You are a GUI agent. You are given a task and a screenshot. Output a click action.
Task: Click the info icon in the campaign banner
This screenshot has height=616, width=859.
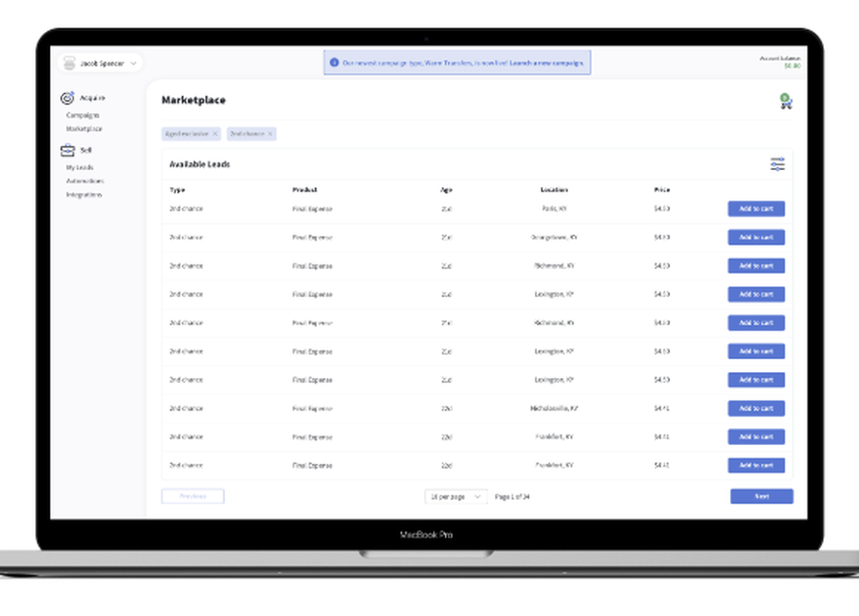(x=334, y=62)
